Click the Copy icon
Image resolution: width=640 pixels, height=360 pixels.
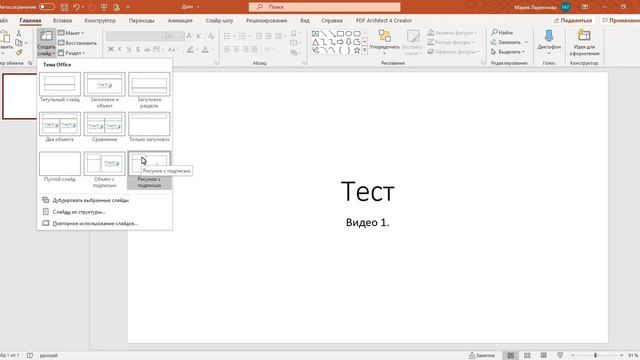(x=19, y=42)
